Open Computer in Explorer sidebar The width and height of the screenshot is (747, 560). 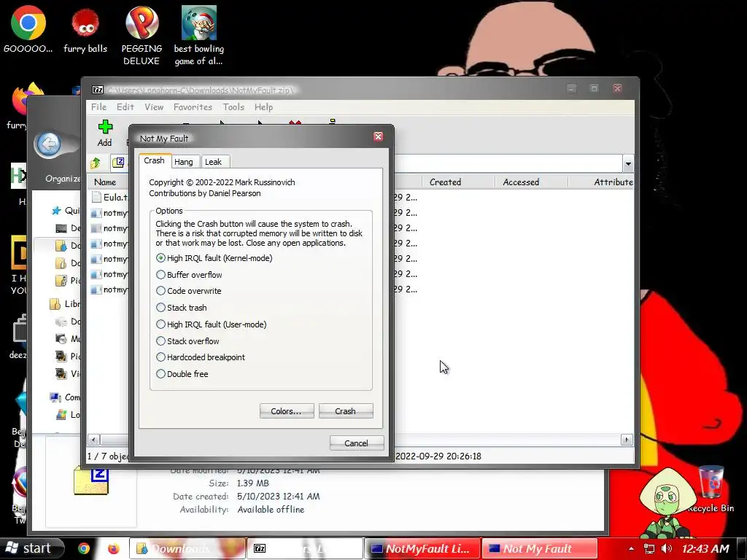pos(65,397)
